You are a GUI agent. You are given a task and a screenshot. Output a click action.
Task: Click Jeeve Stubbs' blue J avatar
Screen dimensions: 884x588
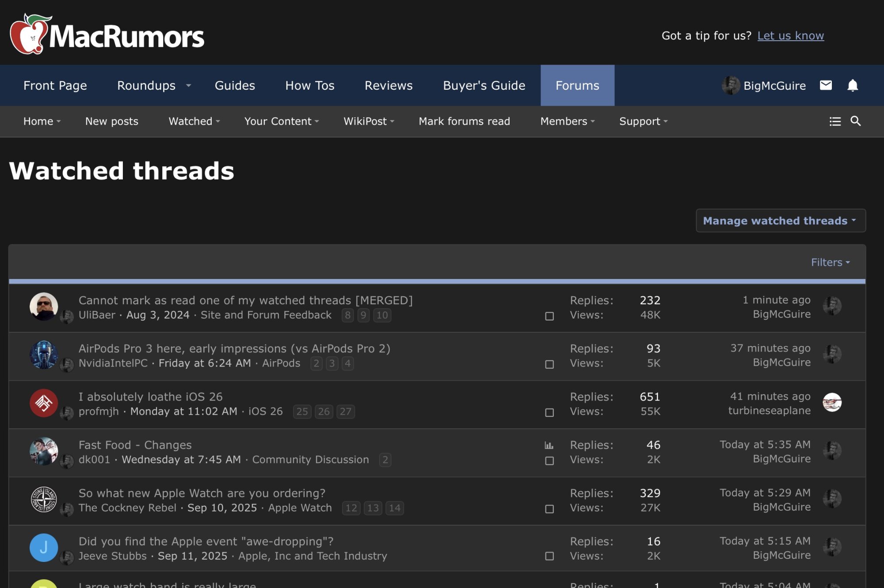point(43,547)
